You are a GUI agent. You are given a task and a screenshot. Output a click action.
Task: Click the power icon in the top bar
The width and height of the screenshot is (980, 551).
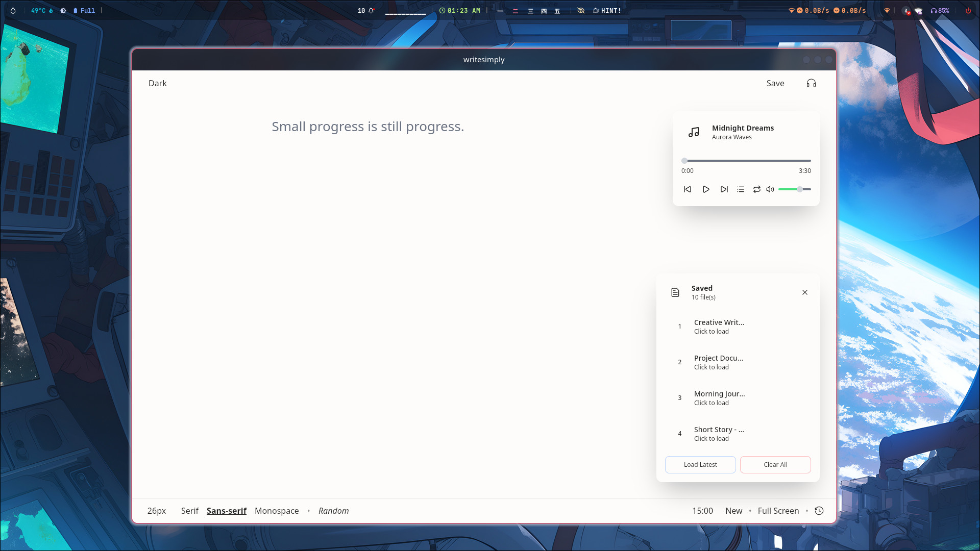tap(968, 10)
